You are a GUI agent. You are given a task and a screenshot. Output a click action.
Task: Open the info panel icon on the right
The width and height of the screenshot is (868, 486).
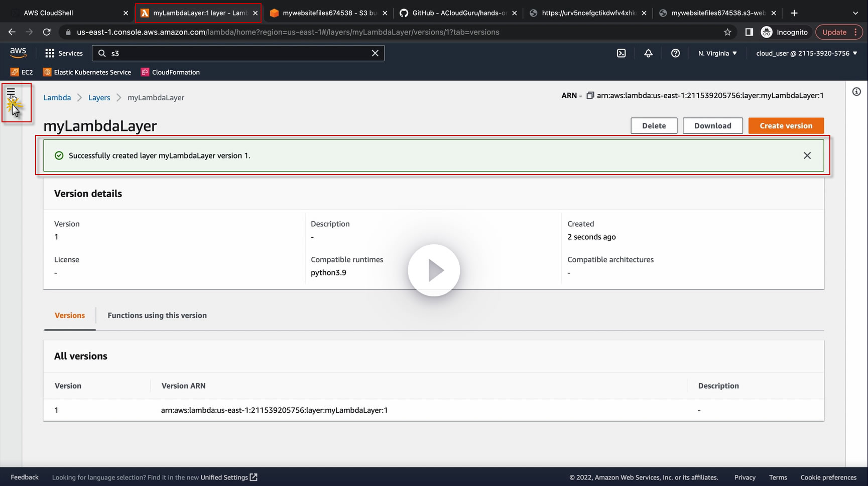pyautogui.click(x=857, y=92)
